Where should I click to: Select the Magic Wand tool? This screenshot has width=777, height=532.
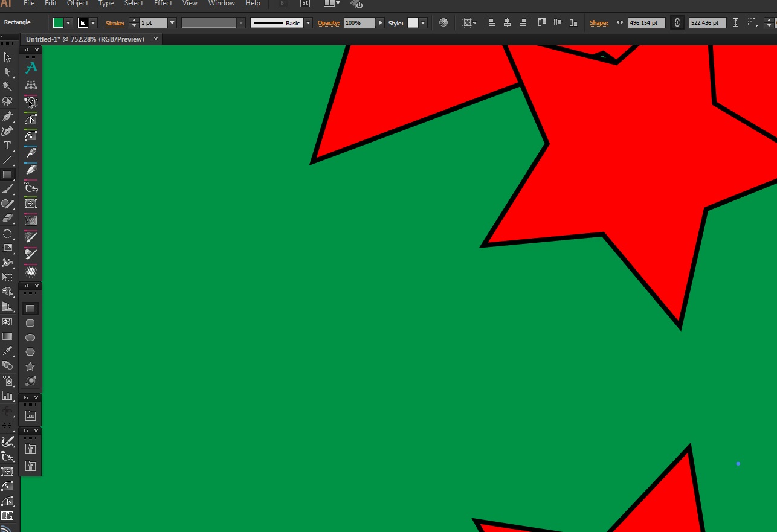click(7, 86)
